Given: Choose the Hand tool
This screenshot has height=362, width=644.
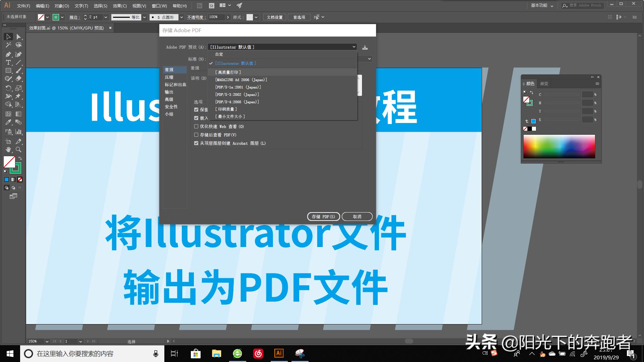Looking at the screenshot, I should click(8, 150).
